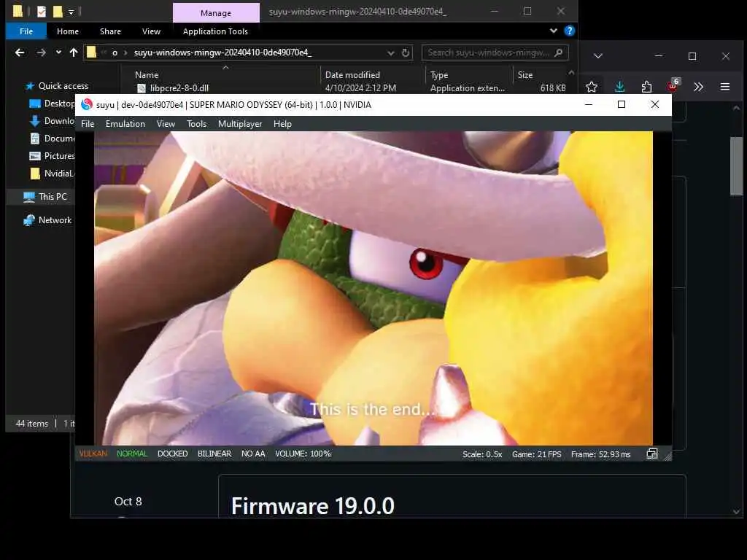
Task: Refresh the Explorer folder view
Action: coord(406,52)
